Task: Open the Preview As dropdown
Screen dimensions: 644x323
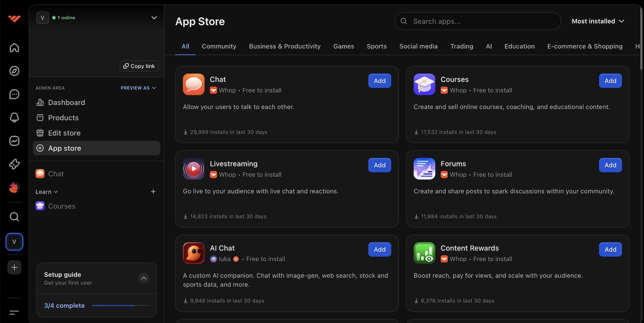Action: [x=138, y=88]
